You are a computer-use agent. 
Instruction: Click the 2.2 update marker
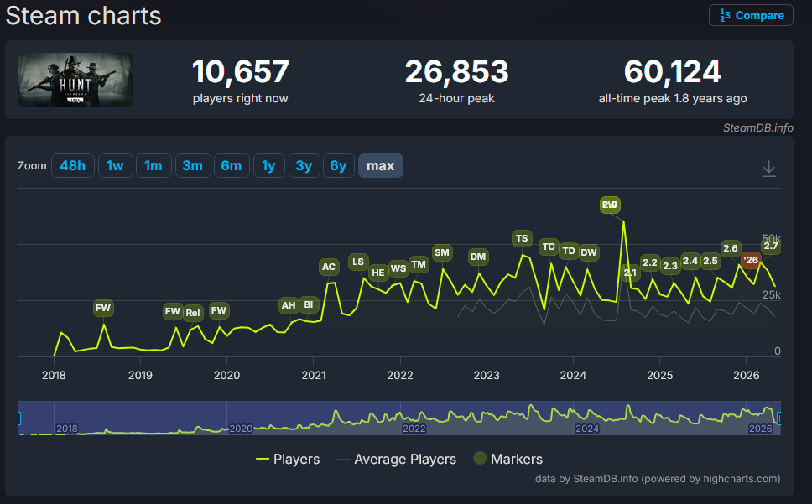coord(650,262)
